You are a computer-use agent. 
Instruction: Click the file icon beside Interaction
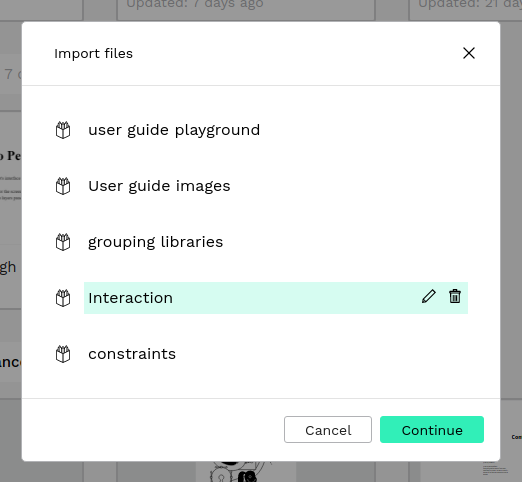tap(63, 298)
